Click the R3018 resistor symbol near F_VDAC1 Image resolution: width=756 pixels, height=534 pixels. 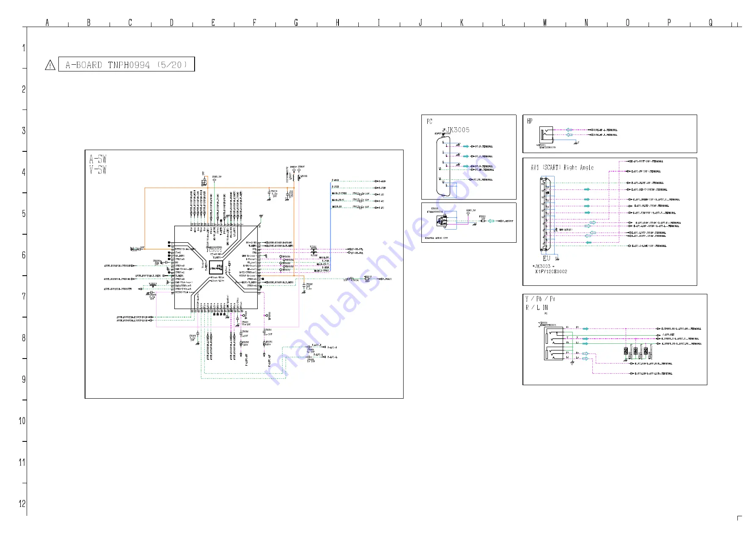[367, 279]
